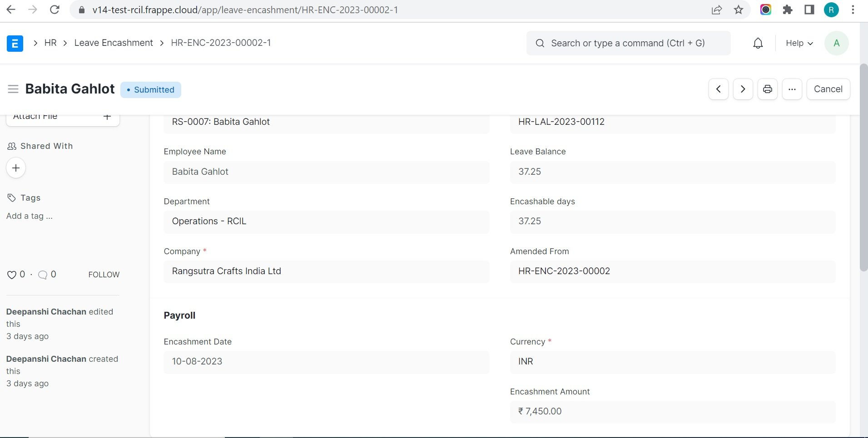Click the plus icon to attach a file
The width and height of the screenshot is (868, 438).
pos(107,117)
